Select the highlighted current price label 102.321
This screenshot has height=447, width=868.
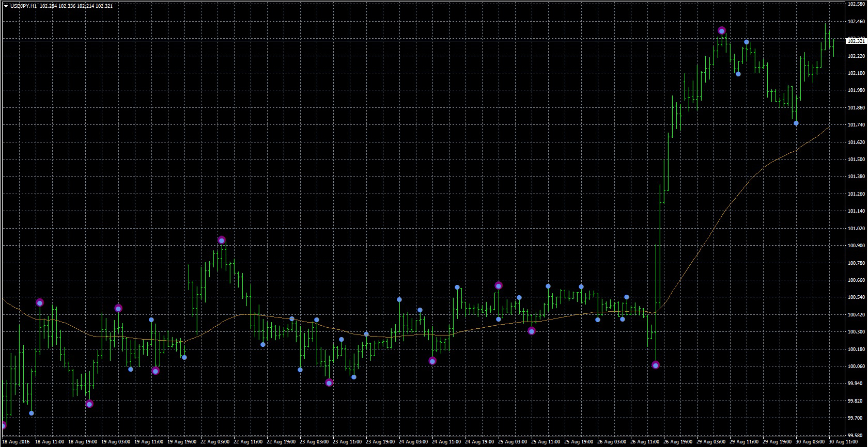pos(856,41)
